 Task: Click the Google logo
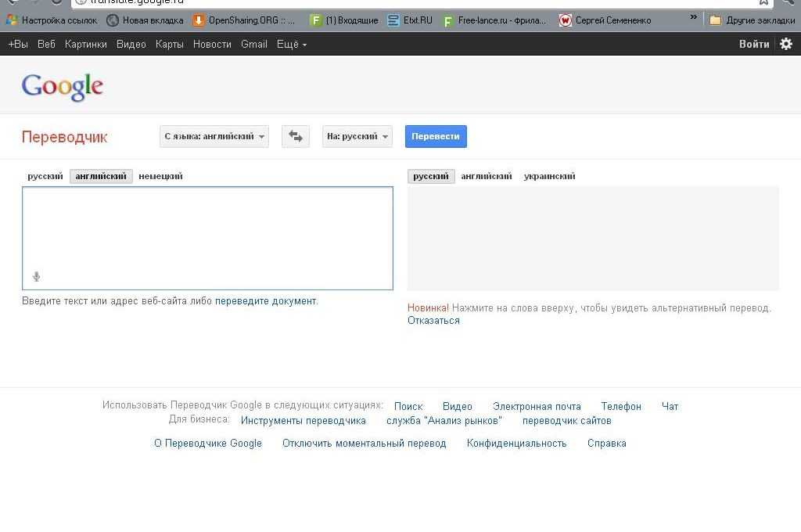point(63,87)
